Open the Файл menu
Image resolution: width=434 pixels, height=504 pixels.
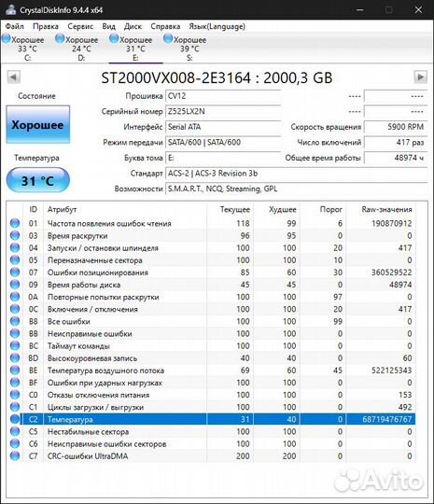click(15, 26)
